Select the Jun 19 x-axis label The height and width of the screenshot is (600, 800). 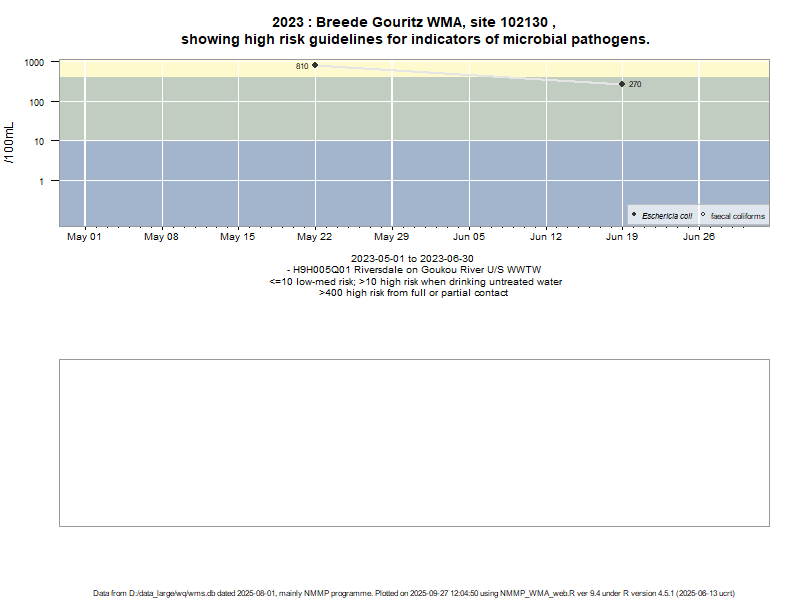(x=622, y=238)
